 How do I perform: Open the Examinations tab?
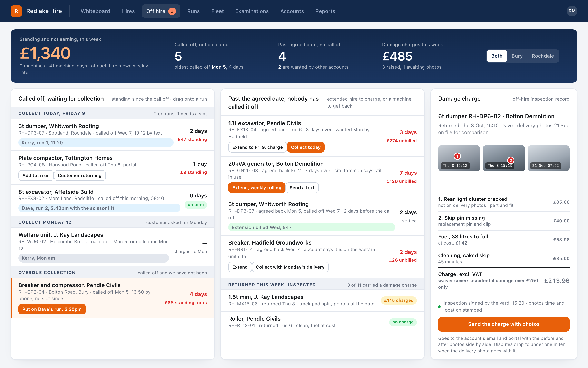252,11
